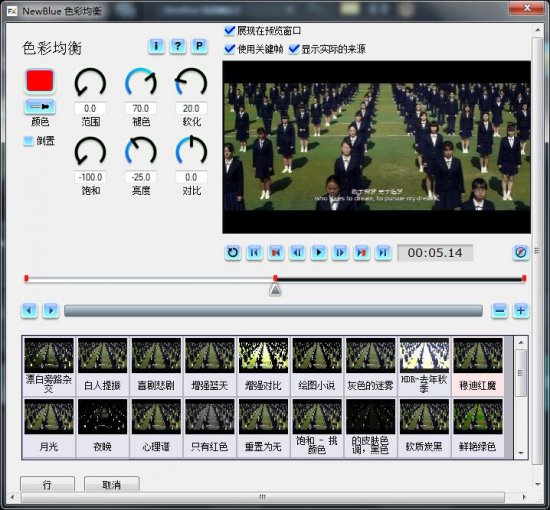
Task: Go to the next keyframe
Action: click(x=362, y=253)
